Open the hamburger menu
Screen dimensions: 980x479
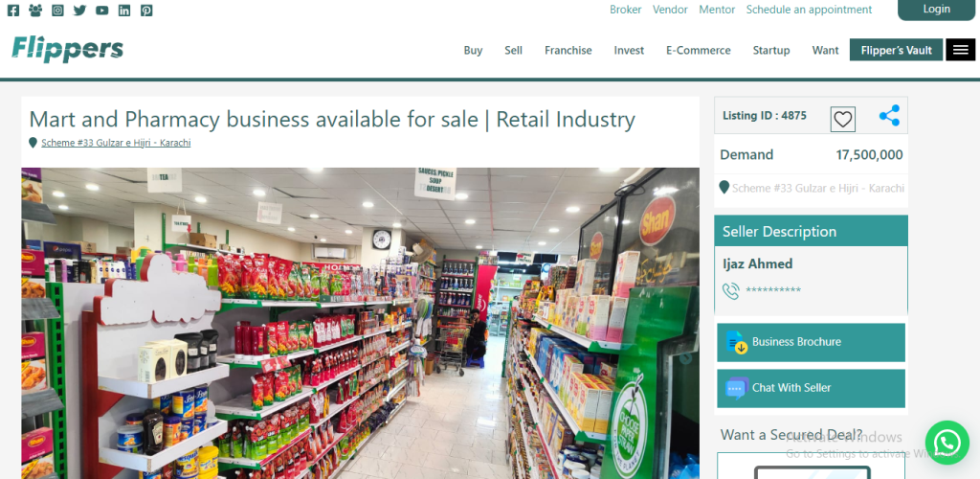click(960, 50)
